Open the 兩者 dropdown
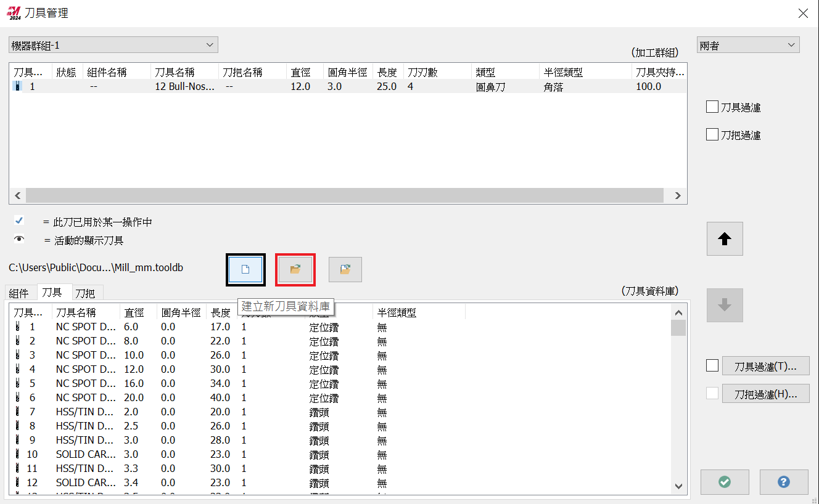The width and height of the screenshot is (819, 504). tap(748, 45)
